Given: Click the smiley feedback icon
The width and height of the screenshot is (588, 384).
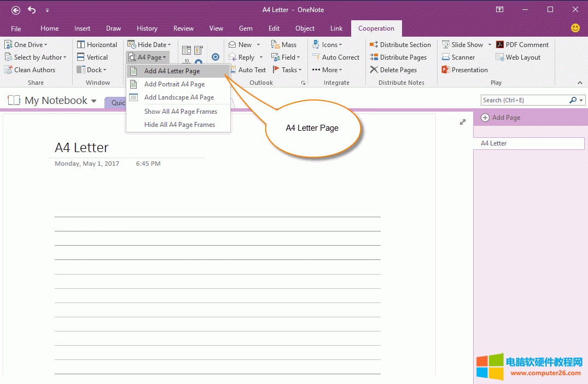Looking at the screenshot, I should 575,28.
